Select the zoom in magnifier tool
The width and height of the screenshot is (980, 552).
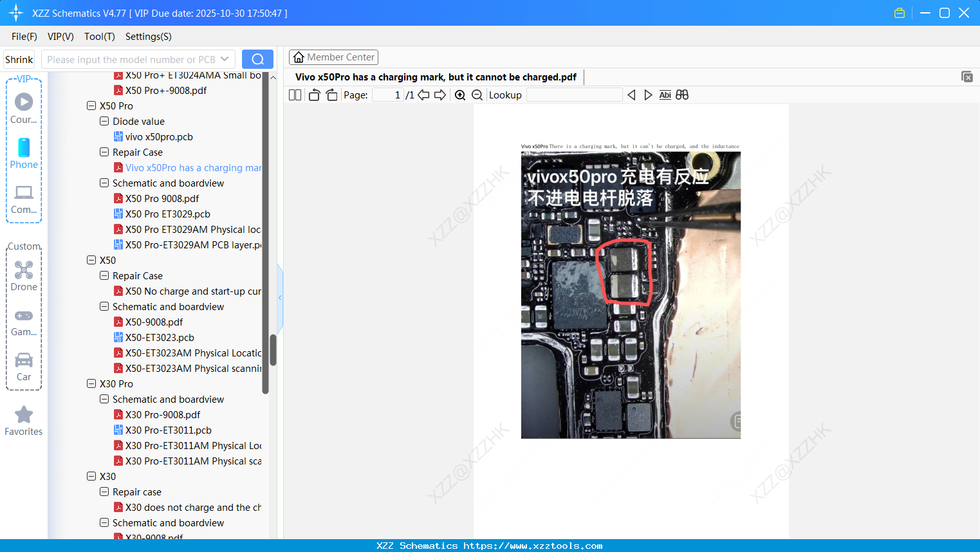[460, 95]
